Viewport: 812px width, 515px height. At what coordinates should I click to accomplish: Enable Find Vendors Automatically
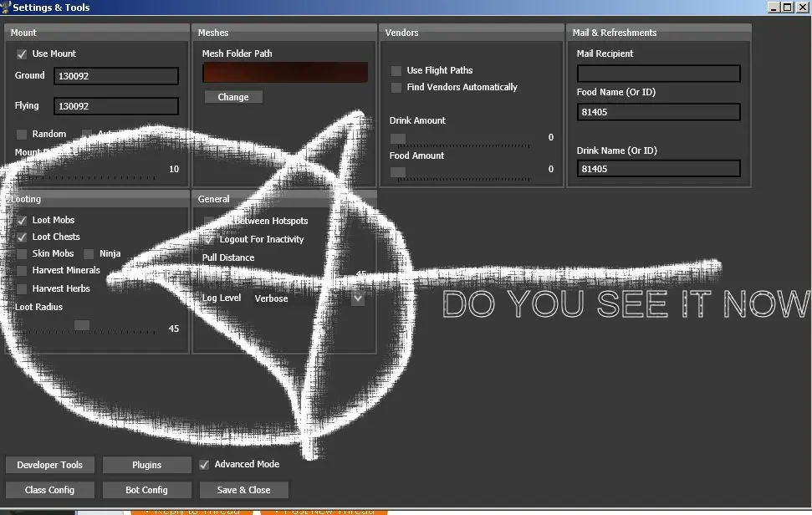(x=396, y=88)
